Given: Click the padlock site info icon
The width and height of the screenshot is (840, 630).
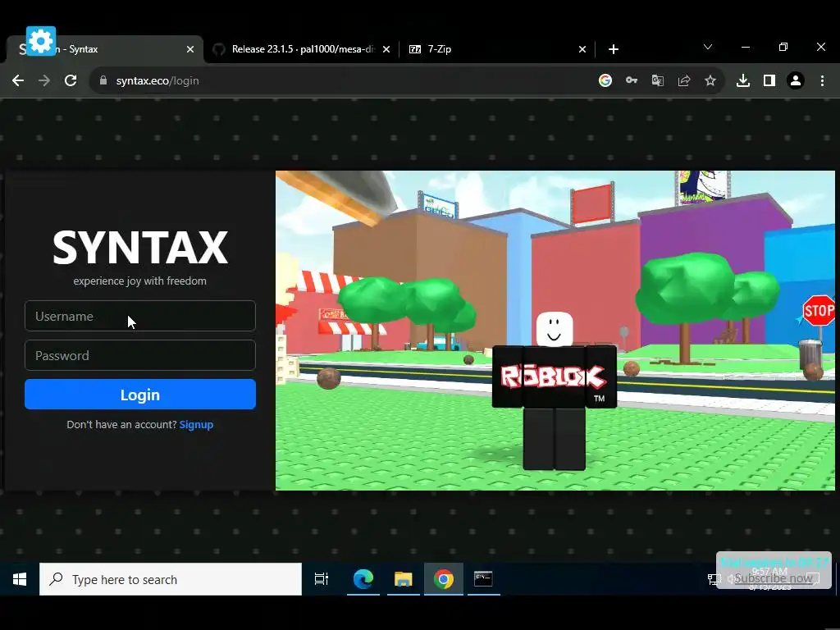Looking at the screenshot, I should tap(103, 80).
